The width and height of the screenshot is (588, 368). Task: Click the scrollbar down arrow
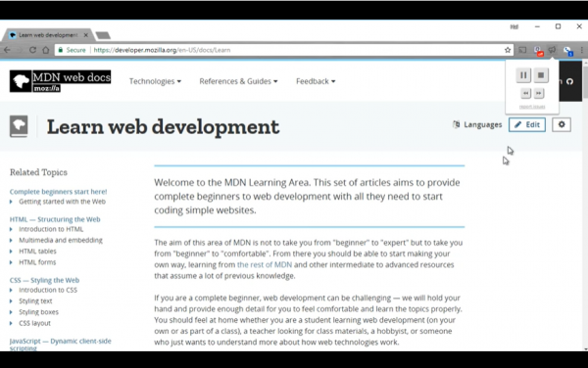pos(585,348)
